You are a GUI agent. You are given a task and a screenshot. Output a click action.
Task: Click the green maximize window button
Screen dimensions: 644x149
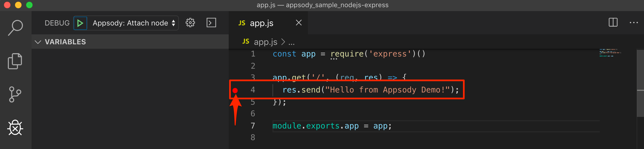[29, 5]
